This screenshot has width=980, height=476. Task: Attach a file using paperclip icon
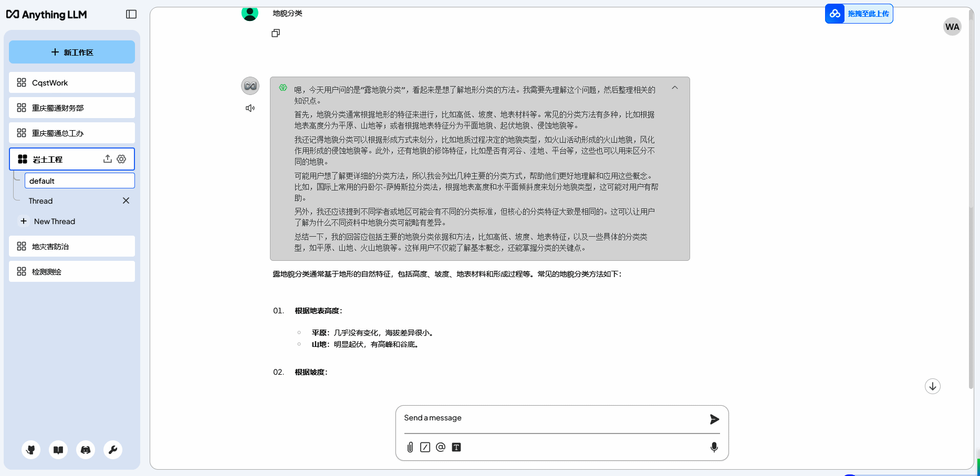[x=410, y=447]
